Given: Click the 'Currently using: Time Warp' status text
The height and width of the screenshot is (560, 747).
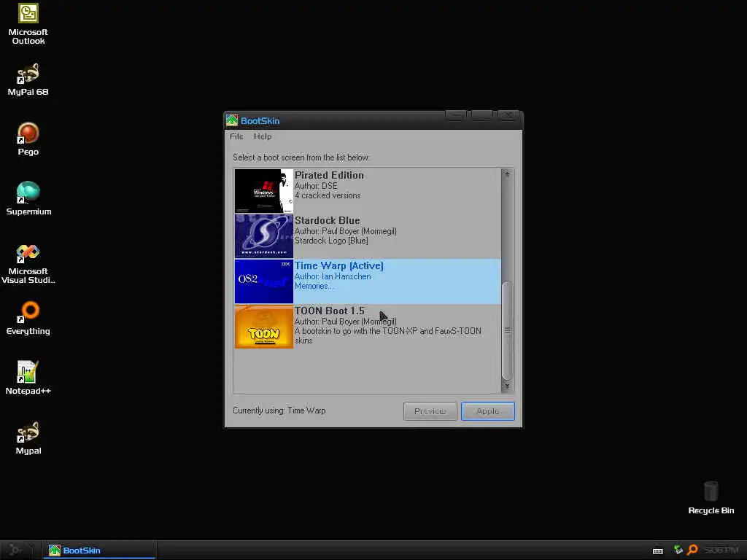Looking at the screenshot, I should click(x=279, y=411).
